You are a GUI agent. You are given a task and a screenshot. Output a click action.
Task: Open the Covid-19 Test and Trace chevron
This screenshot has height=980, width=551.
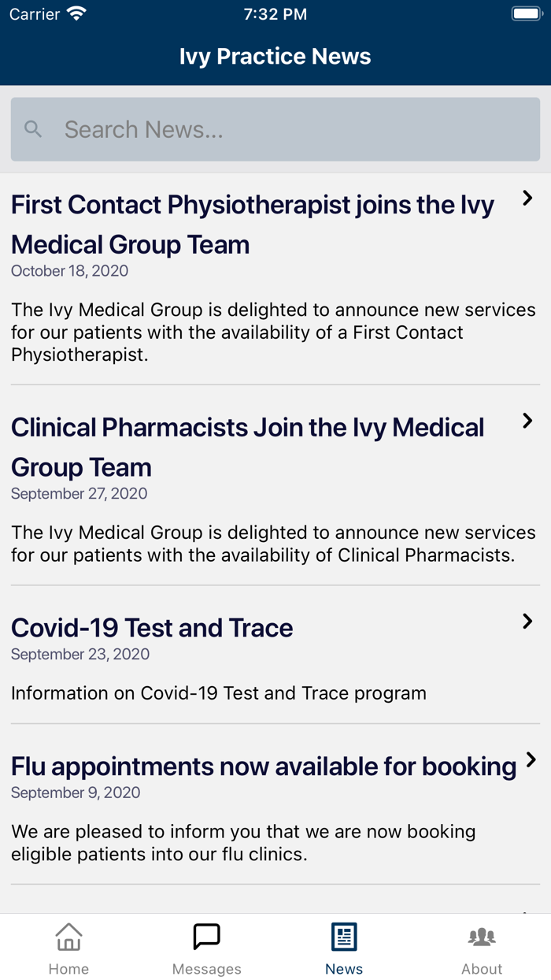[x=527, y=621]
